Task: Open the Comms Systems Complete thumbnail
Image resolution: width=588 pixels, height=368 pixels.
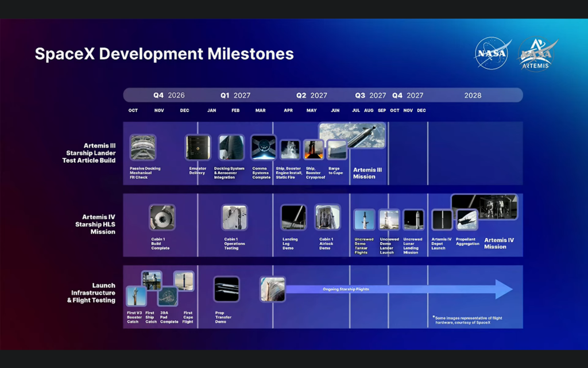Action: point(264,147)
